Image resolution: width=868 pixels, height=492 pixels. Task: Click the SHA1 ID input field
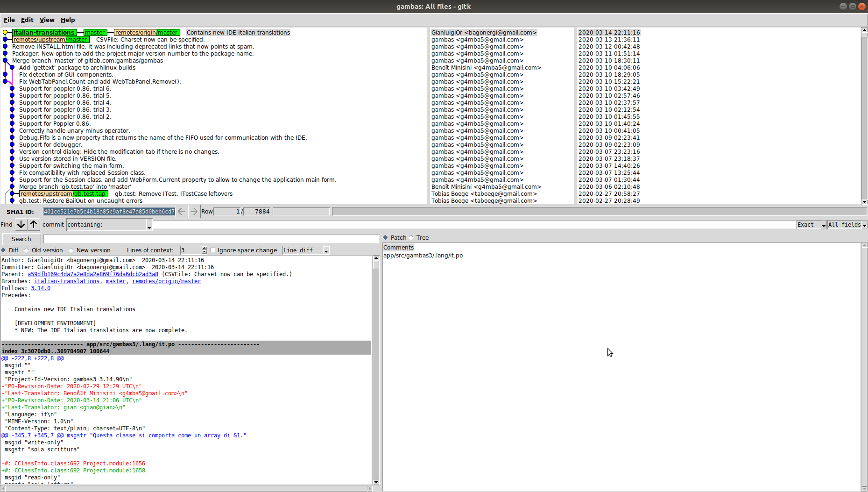[x=109, y=212]
